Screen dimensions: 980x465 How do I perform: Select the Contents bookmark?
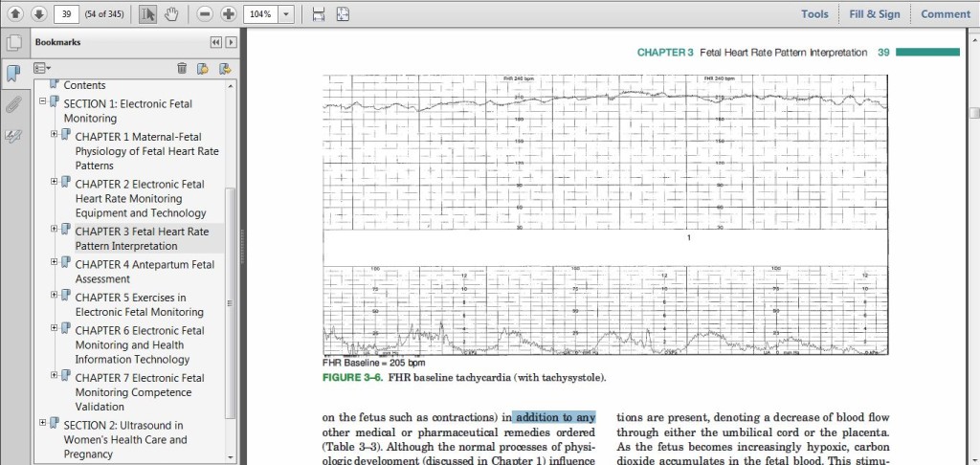[x=84, y=85]
